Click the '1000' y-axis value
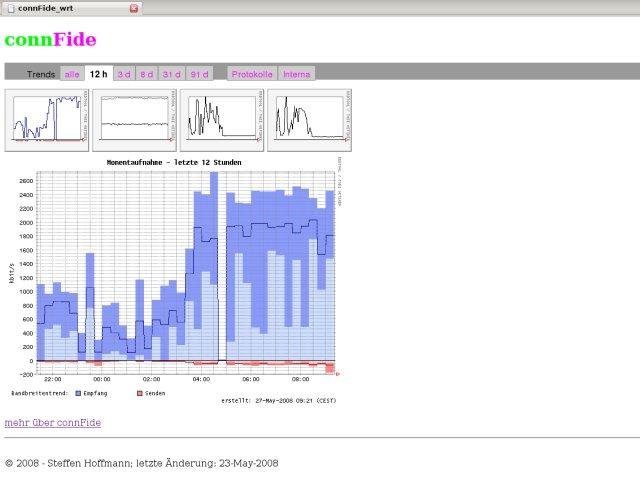 click(x=26, y=292)
